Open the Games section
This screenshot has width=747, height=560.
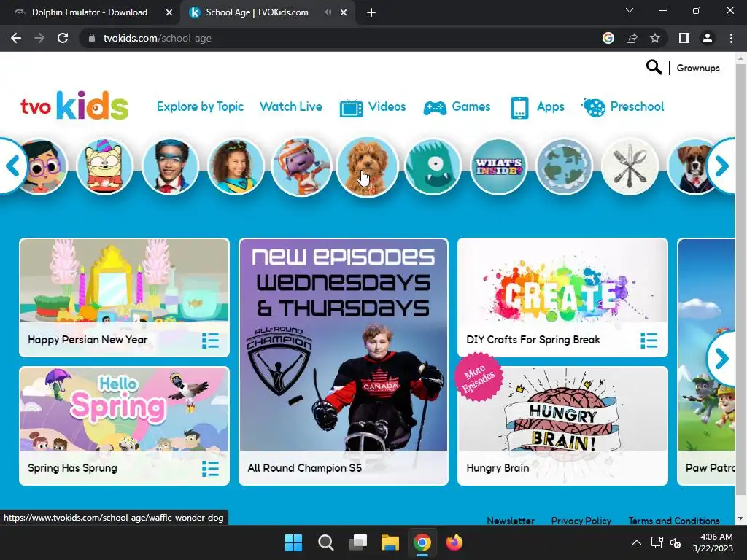[457, 107]
